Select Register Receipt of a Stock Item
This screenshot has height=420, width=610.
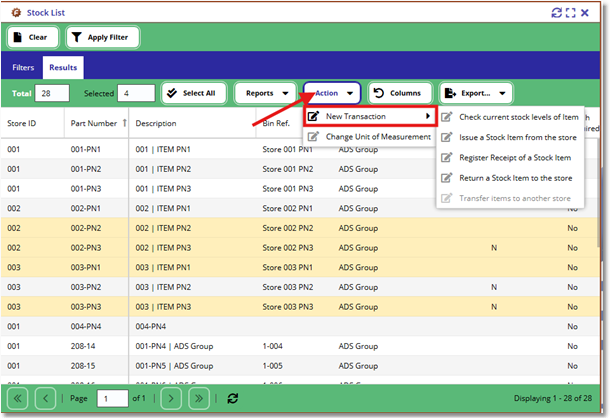[x=510, y=158]
